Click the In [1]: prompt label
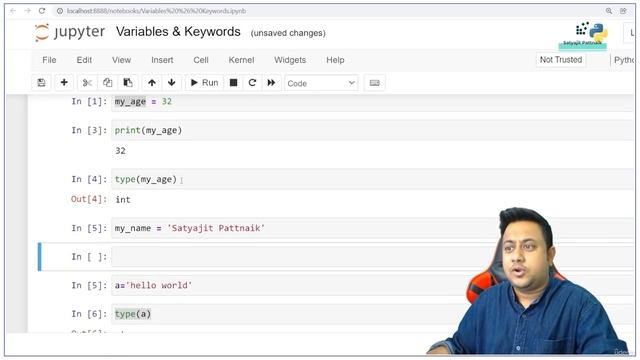Viewport: 640px width, 360px height. tap(89, 102)
